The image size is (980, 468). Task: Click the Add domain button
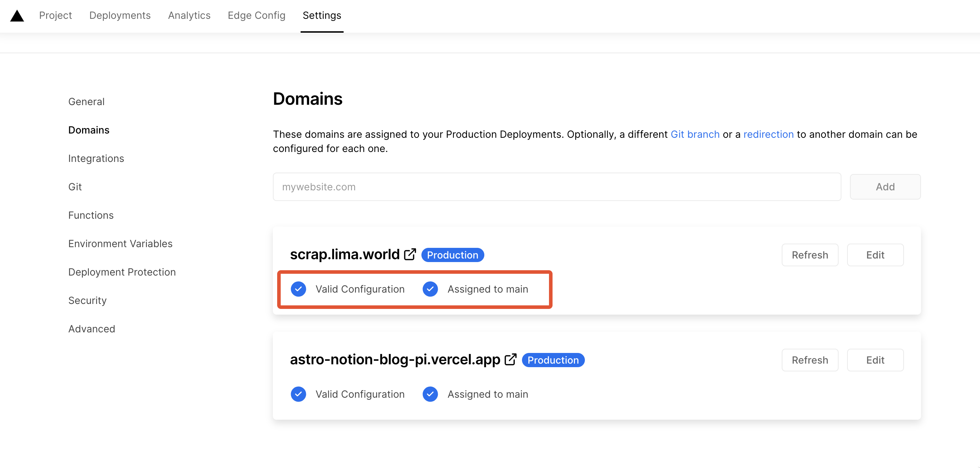pos(885,187)
